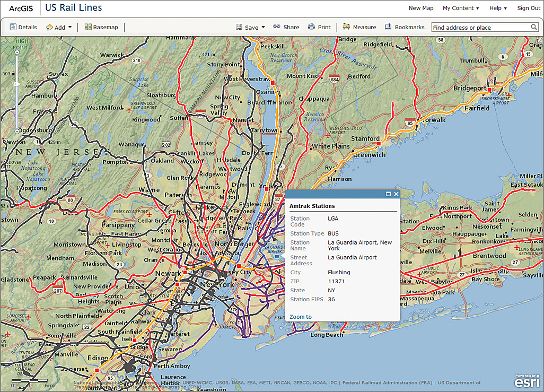Click the Newark station red marker
Viewport: 544px width, 392px height.
point(185,273)
